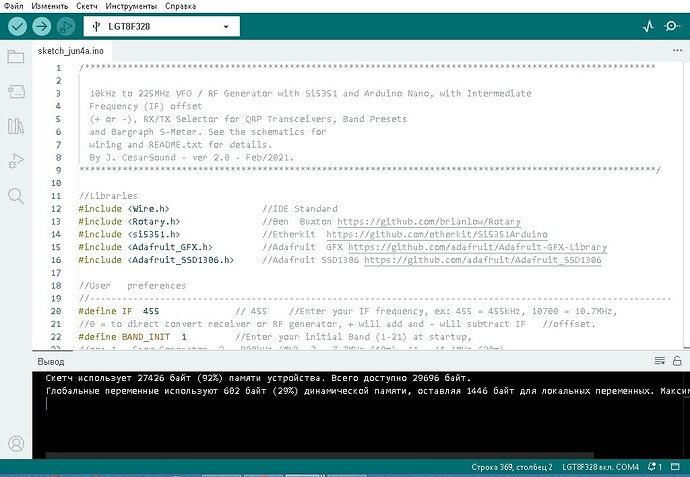
Task: Open the Search sidebar magnifier icon
Action: (x=16, y=196)
